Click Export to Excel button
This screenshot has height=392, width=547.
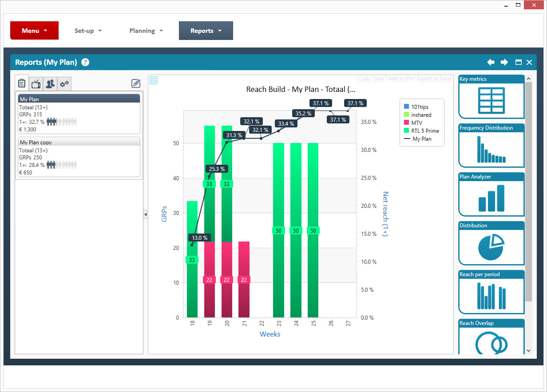coord(434,79)
